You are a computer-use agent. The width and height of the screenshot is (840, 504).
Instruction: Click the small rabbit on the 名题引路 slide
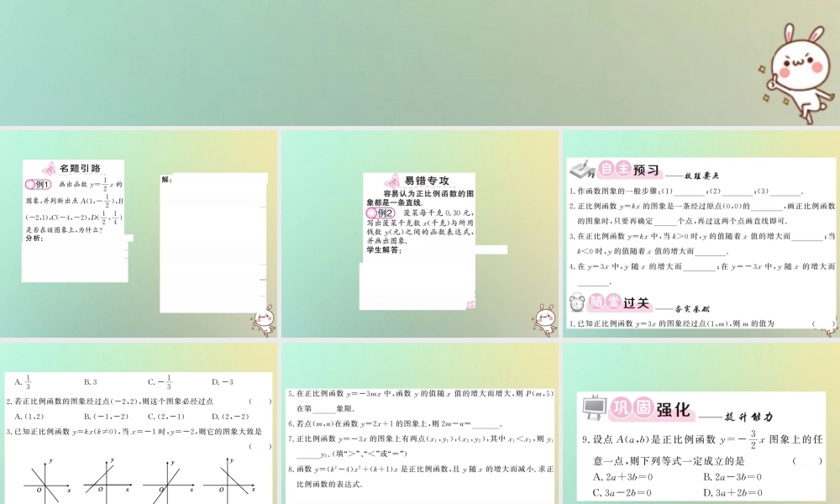[x=264, y=321]
